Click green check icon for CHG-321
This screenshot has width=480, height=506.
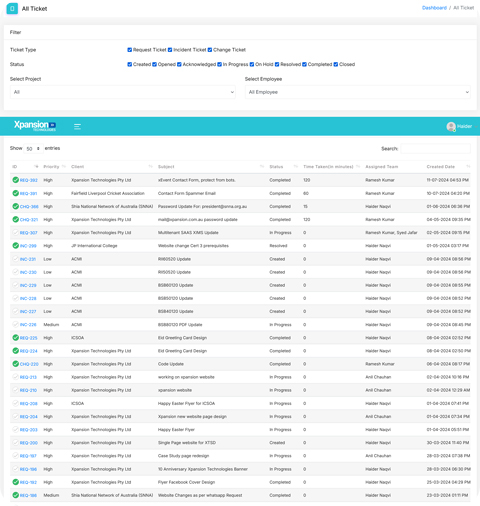click(15, 219)
